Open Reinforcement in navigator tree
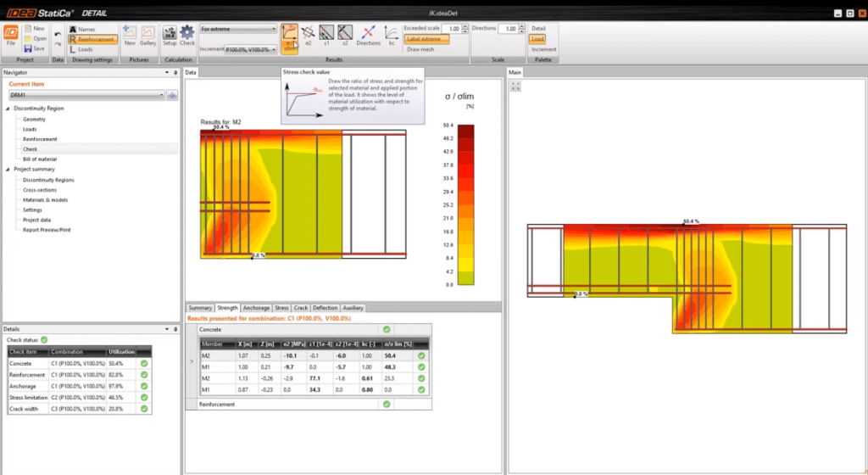This screenshot has height=475, width=868. coord(40,139)
